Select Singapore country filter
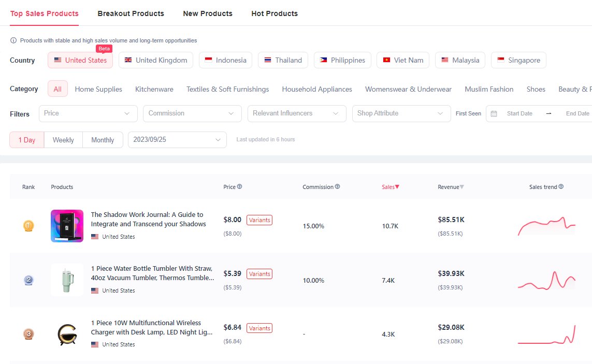Screen dimensions: 592x364 pos(519,60)
